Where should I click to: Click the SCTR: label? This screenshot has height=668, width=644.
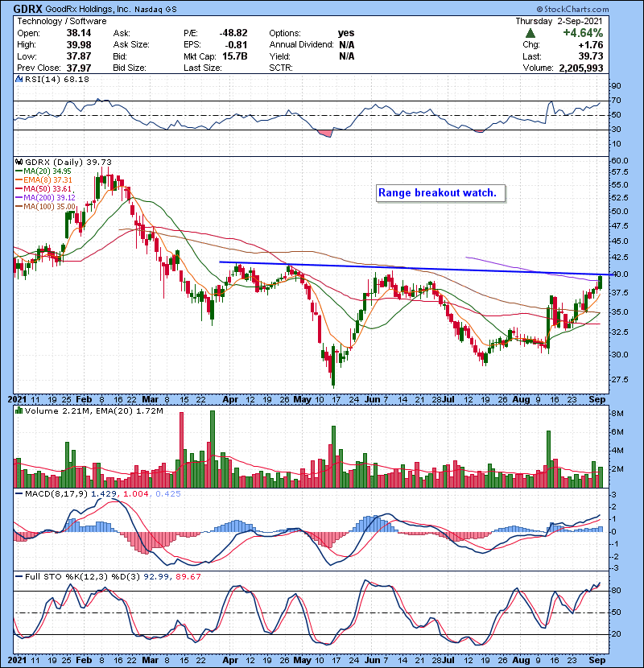tap(281, 68)
